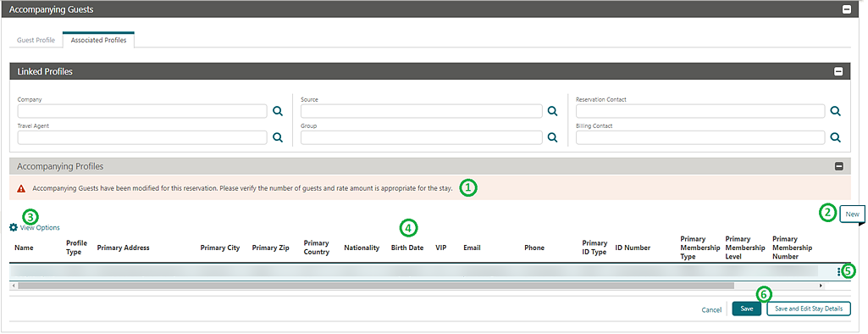Search for a Group profile
Screen dimensions: 868x334
pyautogui.click(x=552, y=137)
